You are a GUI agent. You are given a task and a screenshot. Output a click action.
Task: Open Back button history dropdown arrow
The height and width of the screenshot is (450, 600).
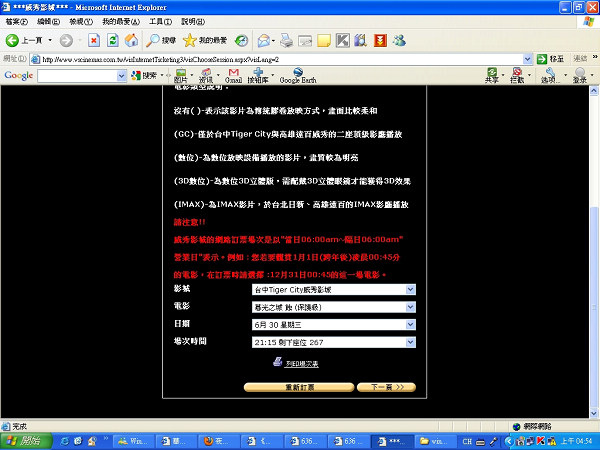click(50, 40)
